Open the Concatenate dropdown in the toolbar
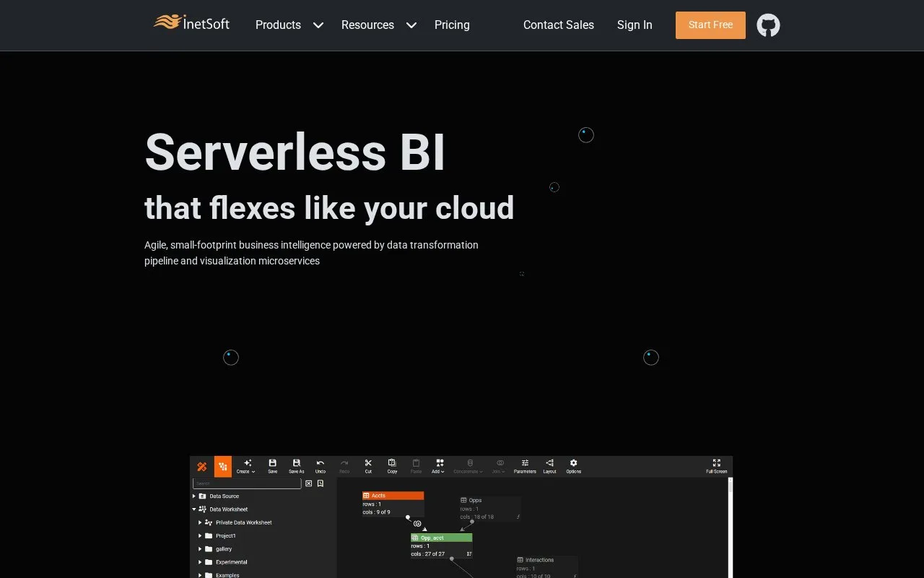924x578 pixels. [468, 466]
